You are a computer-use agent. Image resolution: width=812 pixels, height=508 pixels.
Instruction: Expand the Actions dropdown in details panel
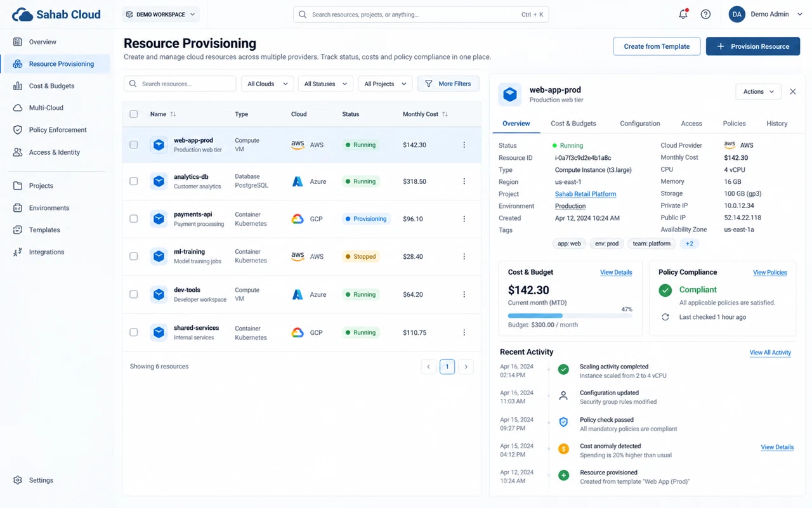(758, 91)
